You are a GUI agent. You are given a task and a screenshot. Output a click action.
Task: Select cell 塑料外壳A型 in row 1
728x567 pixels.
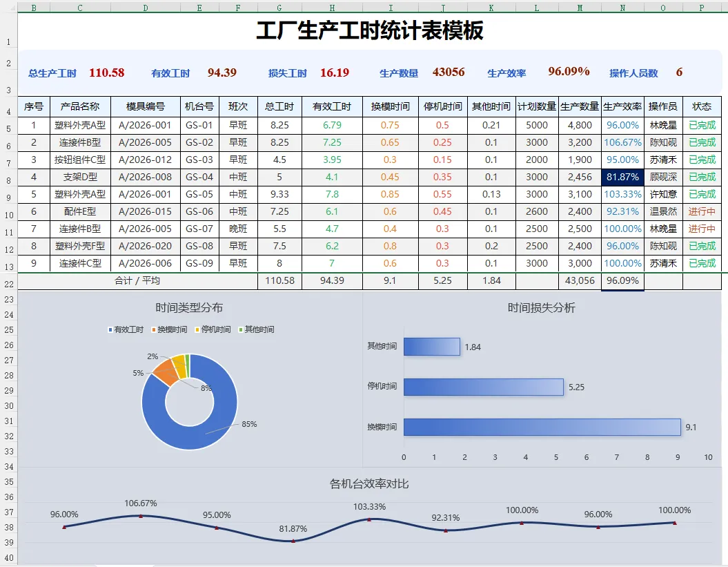point(80,126)
